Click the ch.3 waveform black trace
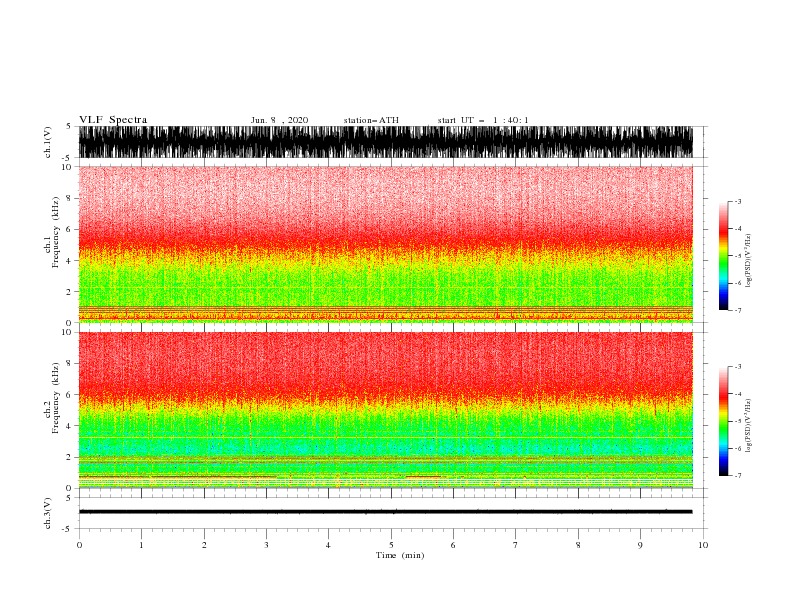The width and height of the screenshot is (792, 612). 385,512
